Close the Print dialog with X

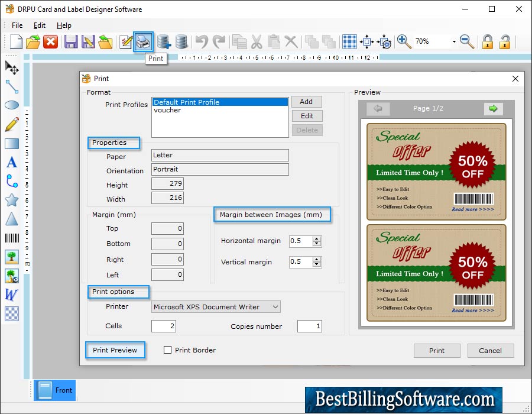(x=515, y=79)
